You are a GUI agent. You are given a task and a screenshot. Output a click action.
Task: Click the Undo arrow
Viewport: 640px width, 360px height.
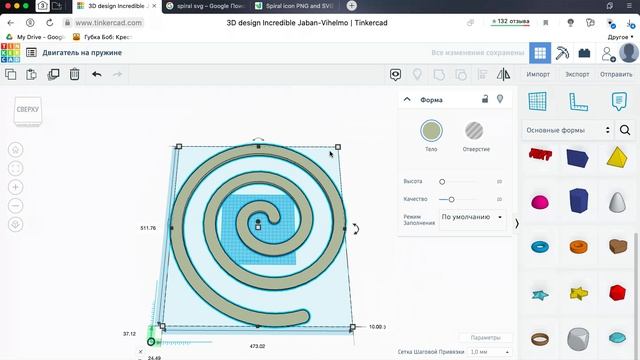tap(97, 74)
